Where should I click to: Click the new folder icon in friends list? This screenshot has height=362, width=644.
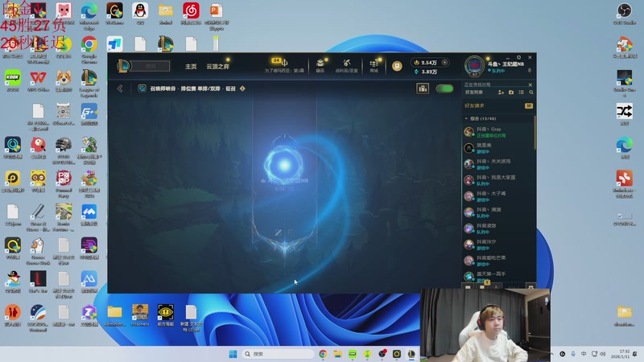(x=511, y=93)
